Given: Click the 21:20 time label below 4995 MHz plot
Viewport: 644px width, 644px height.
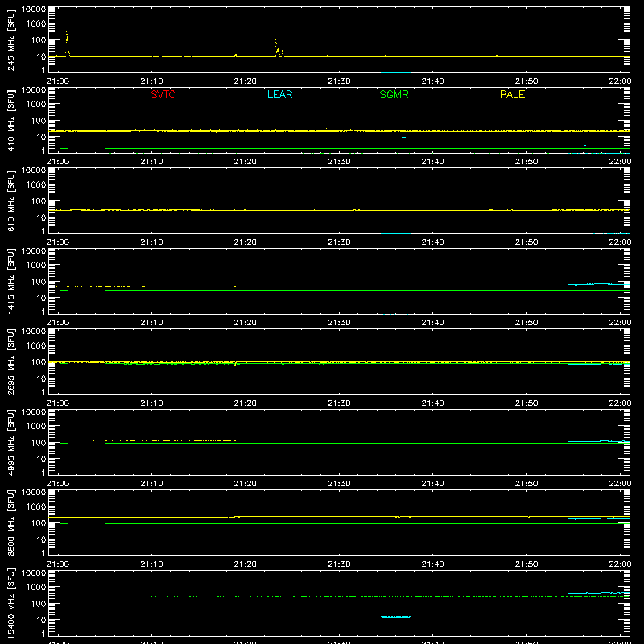Looking at the screenshot, I should pos(246,484).
